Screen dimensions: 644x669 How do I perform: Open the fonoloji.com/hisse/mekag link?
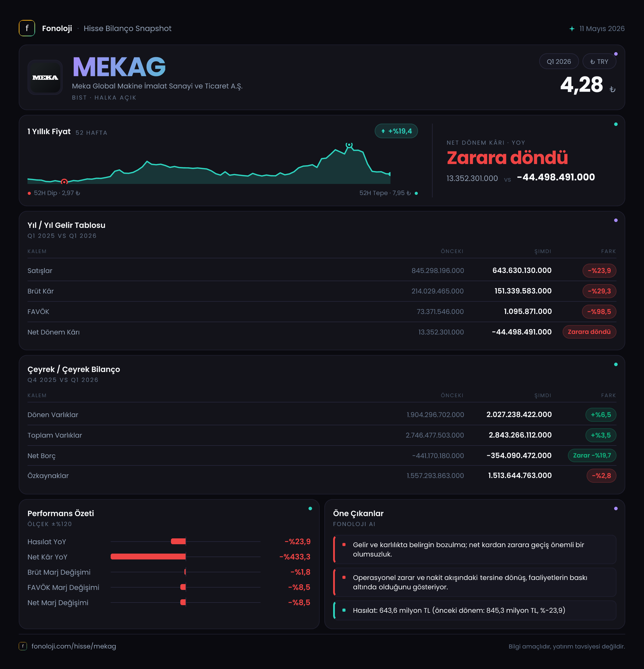pos(74,646)
